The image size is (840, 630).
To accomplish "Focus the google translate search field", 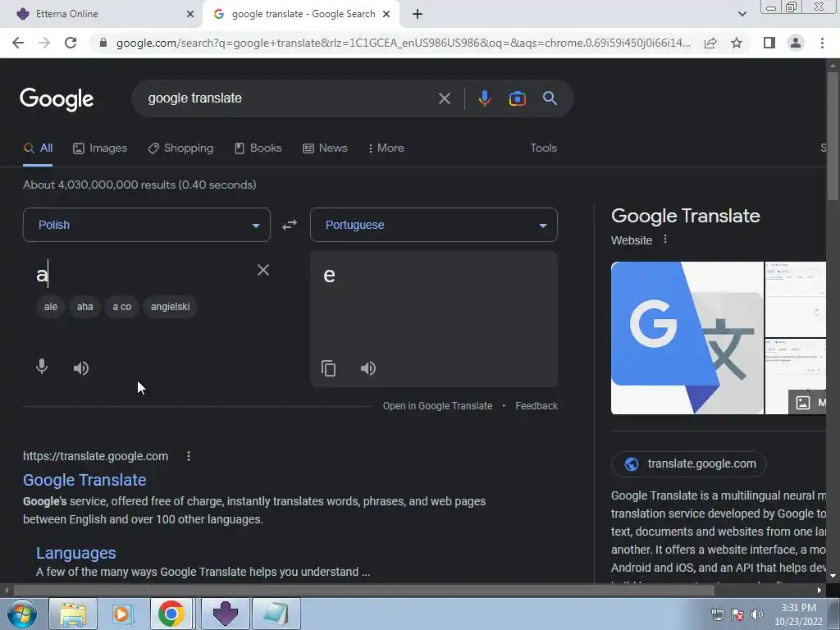I will (290, 98).
